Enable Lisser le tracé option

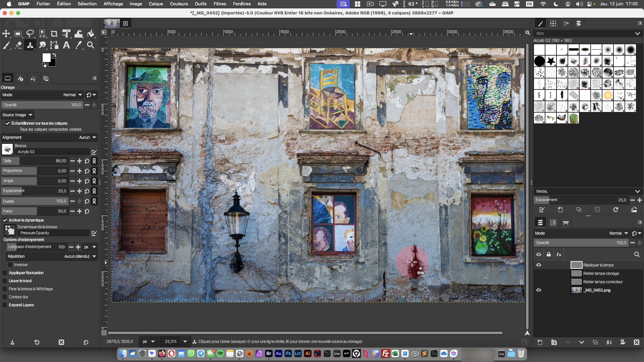(x=5, y=281)
